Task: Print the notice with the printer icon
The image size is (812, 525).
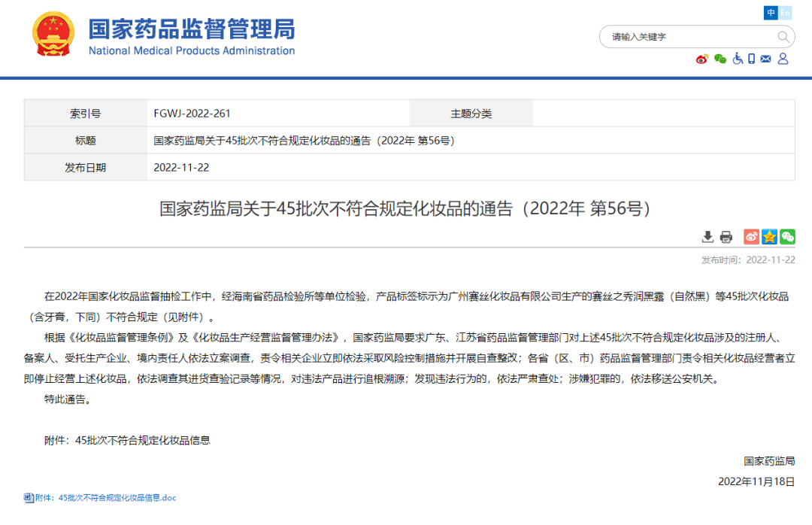Action: point(726,237)
